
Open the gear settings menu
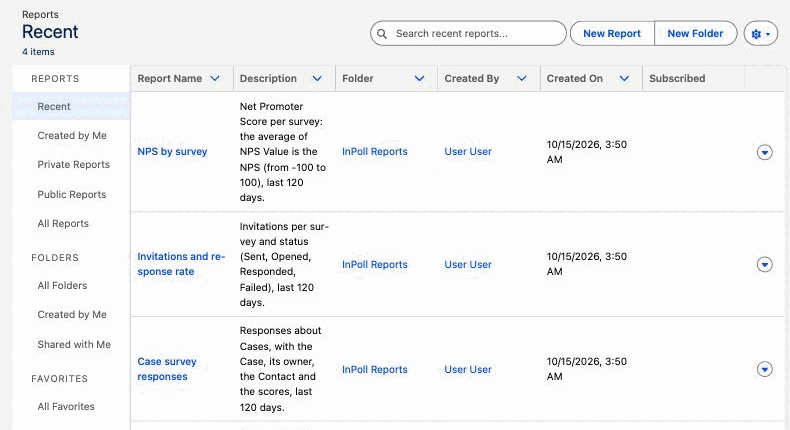(761, 34)
